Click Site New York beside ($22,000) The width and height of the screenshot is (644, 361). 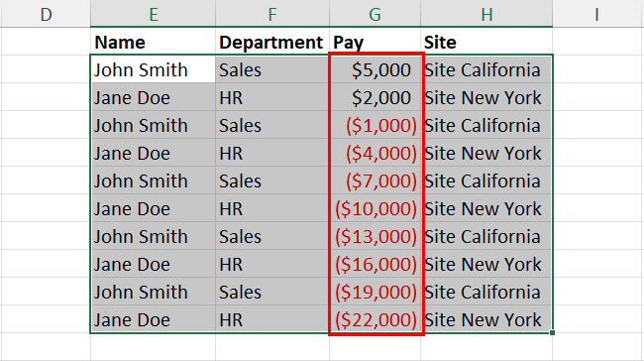tap(486, 319)
